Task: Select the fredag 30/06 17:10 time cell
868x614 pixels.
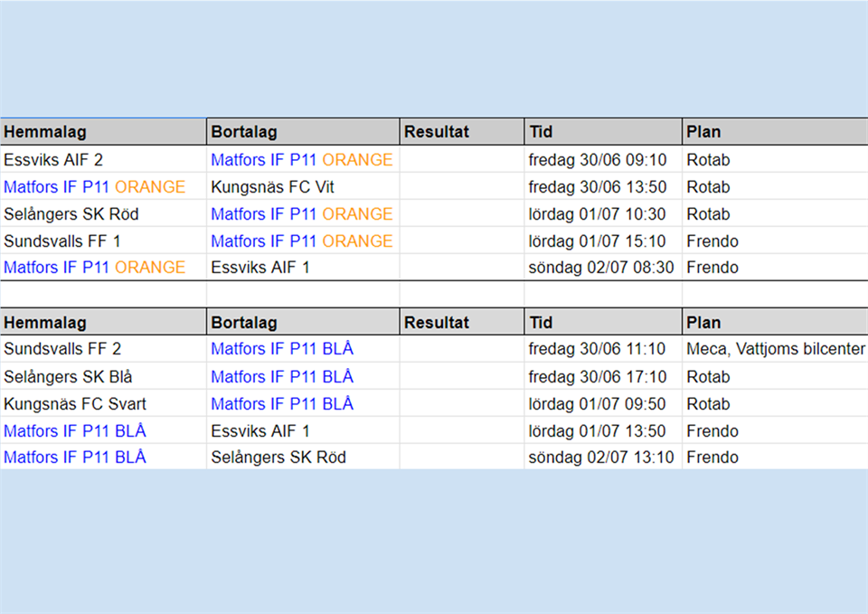Action: pyautogui.click(x=597, y=376)
